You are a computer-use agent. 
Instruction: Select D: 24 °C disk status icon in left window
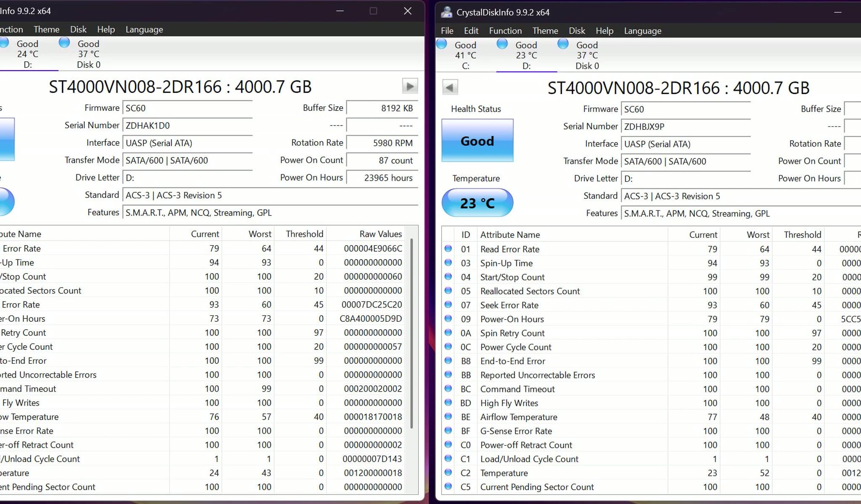pyautogui.click(x=4, y=42)
